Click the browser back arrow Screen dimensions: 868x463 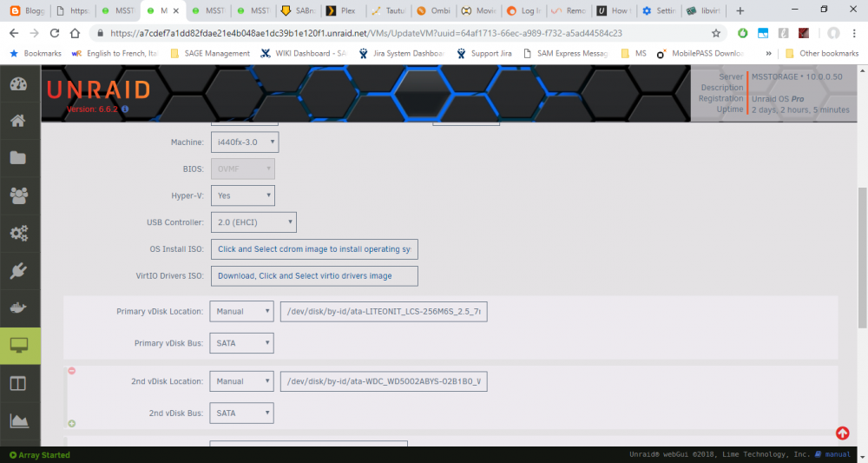pyautogui.click(x=14, y=33)
